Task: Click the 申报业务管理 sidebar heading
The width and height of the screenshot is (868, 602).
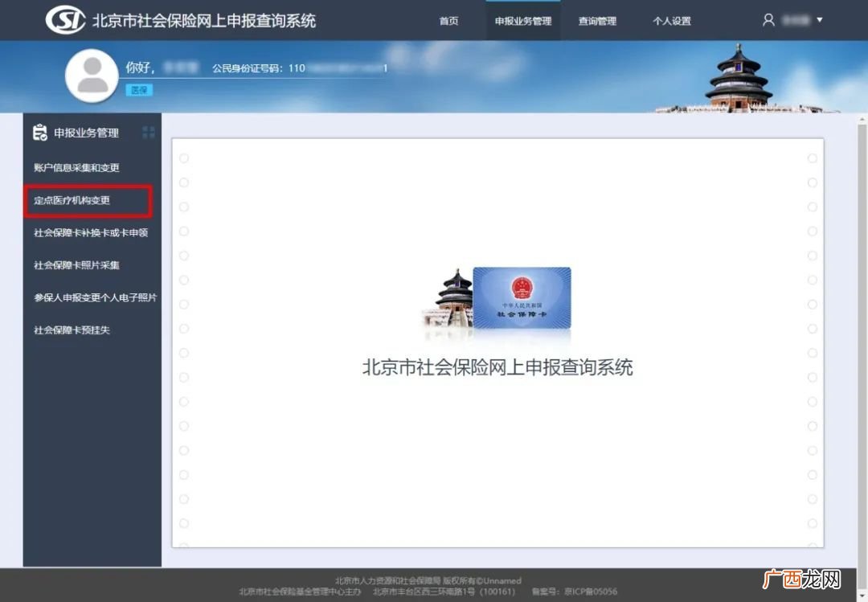Action: [x=86, y=133]
